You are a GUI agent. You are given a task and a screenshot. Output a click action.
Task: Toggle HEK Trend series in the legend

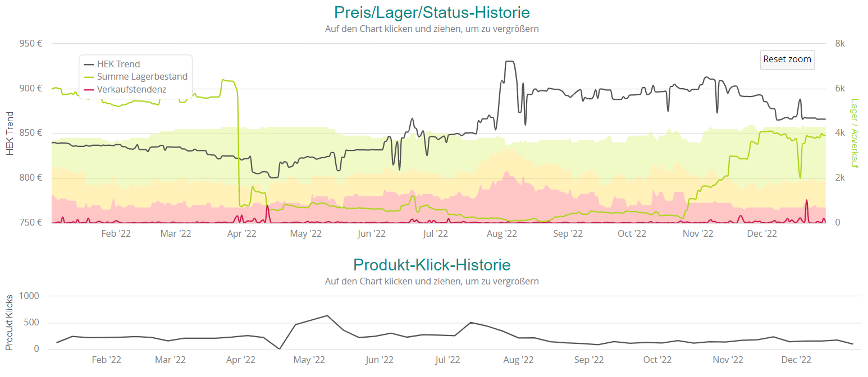click(x=118, y=64)
